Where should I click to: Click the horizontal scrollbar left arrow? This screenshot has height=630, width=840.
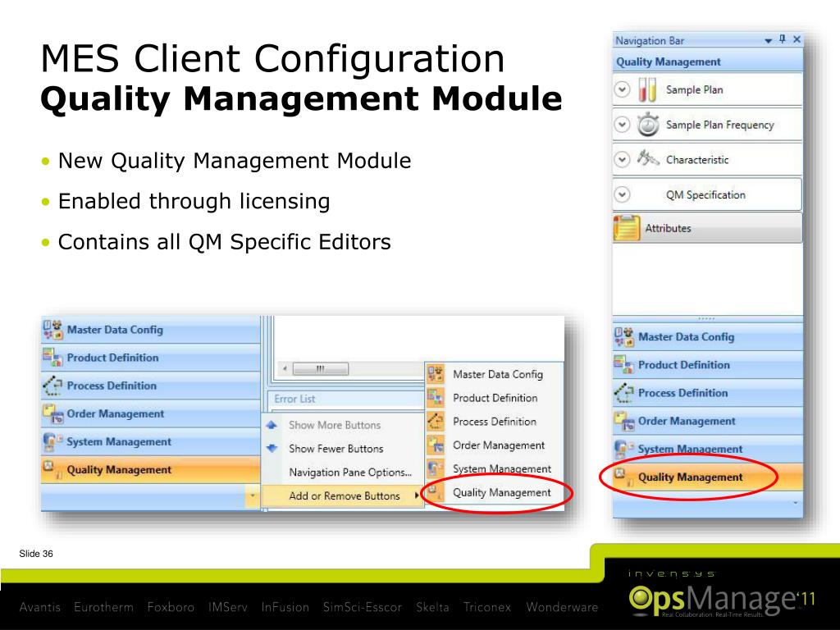[x=285, y=368]
